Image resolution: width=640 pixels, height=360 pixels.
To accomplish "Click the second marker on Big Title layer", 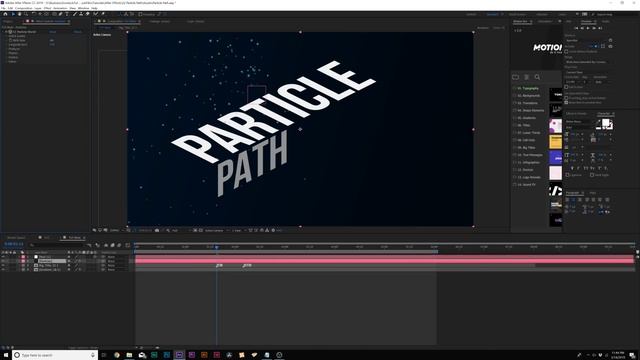I will pos(247,265).
